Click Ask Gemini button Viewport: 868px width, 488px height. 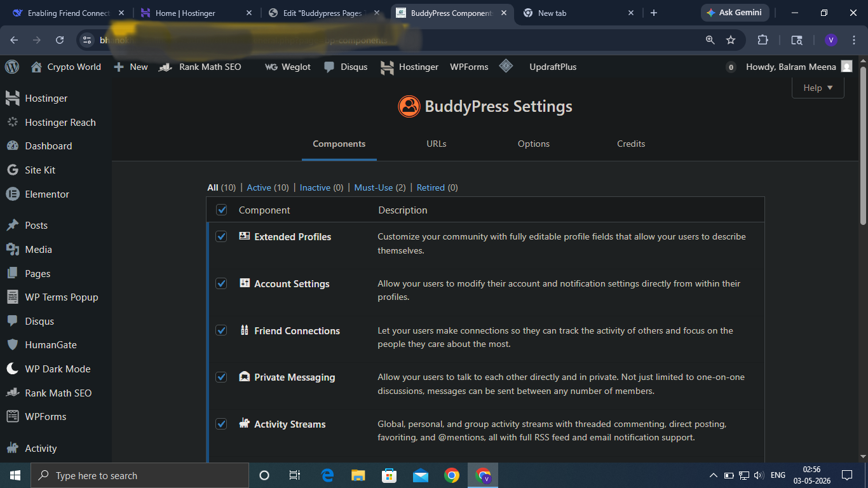(735, 13)
